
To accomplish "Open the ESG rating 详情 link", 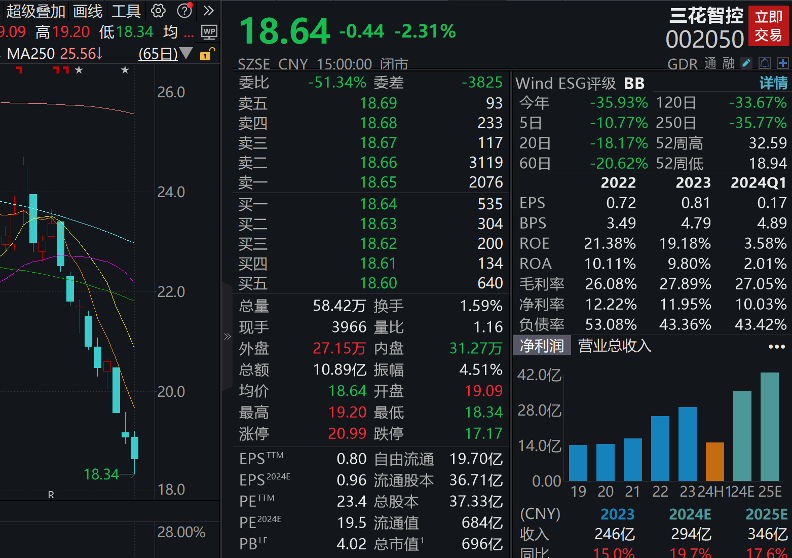I will point(773,83).
